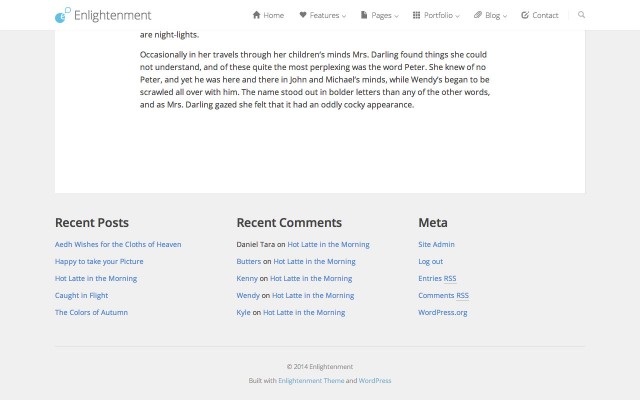Click the Portfolio grid icon
640x400 pixels.
[416, 15]
